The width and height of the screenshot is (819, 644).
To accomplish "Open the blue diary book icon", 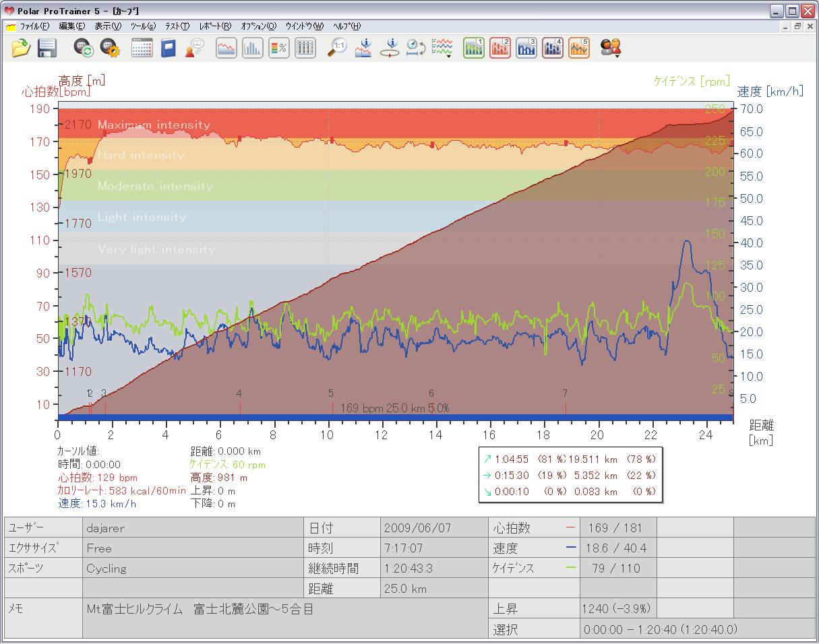I will (x=168, y=48).
